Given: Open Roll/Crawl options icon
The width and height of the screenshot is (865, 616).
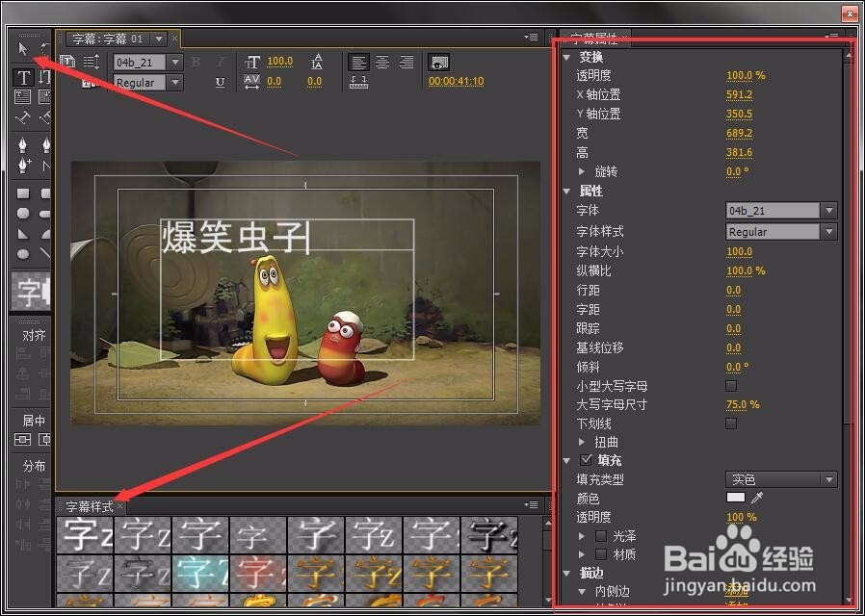Looking at the screenshot, I should point(92,62).
